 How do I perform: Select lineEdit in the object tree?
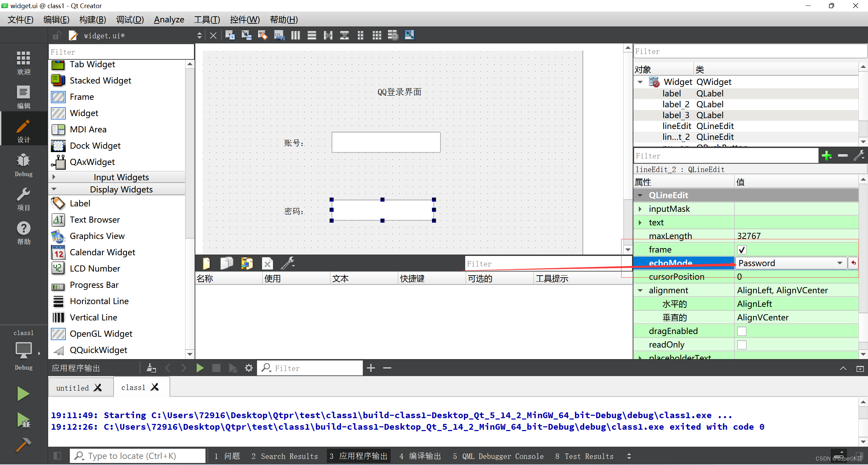pyautogui.click(x=676, y=126)
